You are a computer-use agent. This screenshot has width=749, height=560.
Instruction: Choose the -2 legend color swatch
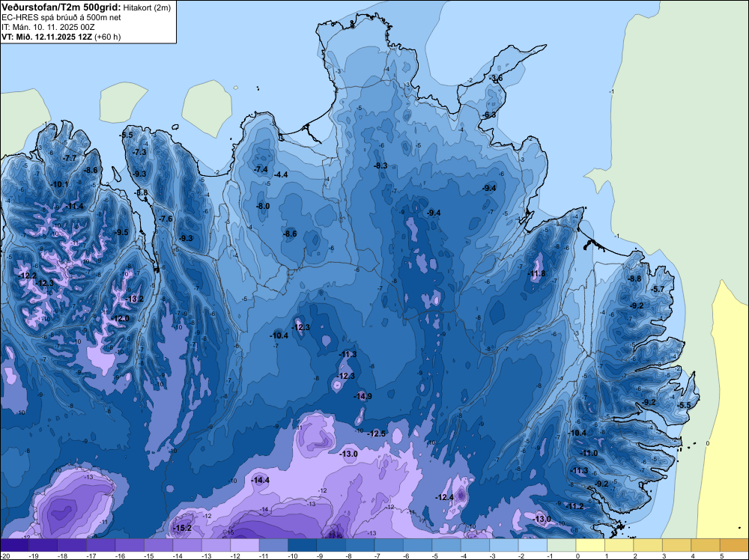(533, 544)
